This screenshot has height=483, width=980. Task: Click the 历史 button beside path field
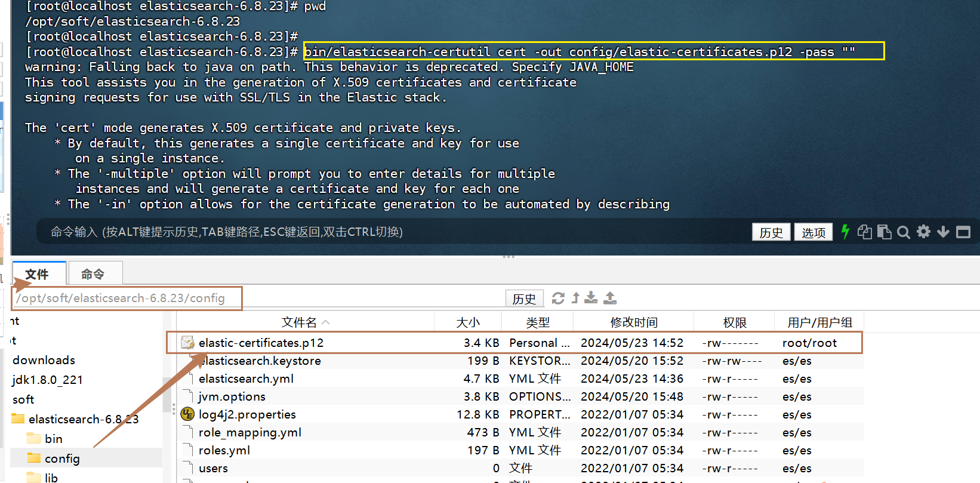coord(524,299)
